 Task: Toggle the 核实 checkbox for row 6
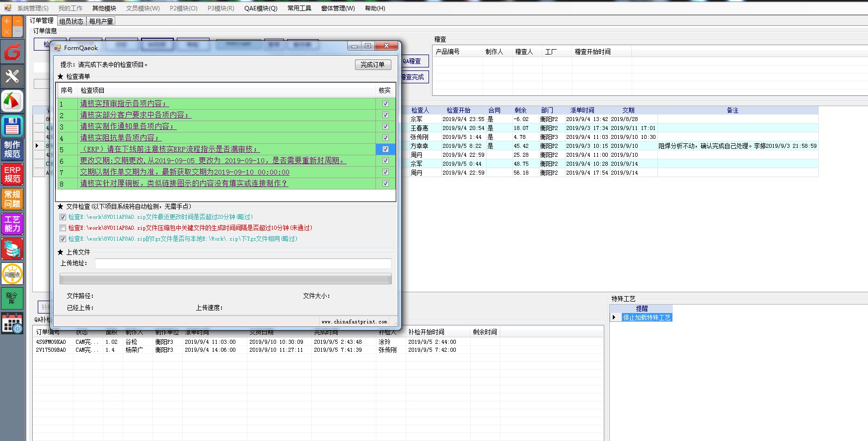[x=385, y=161]
